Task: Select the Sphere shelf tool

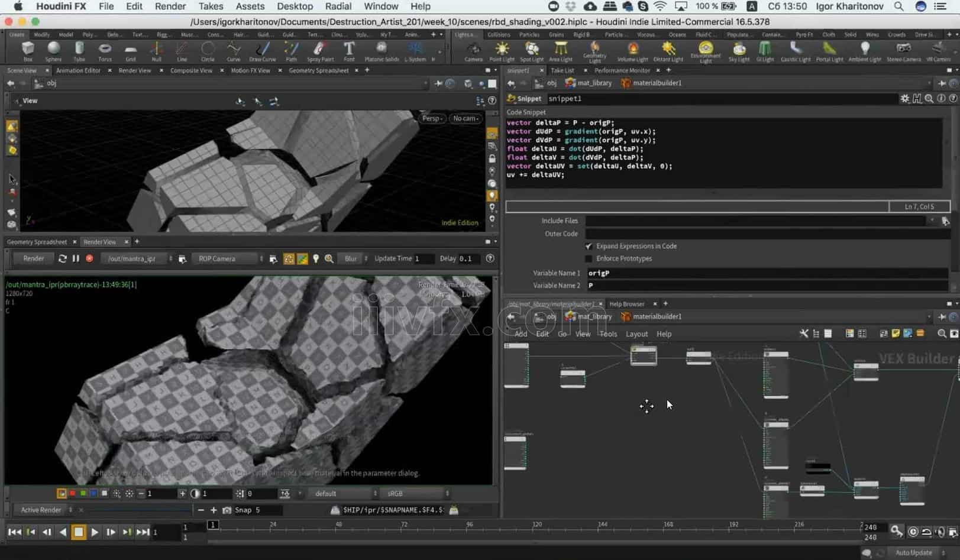Action: click(x=53, y=51)
